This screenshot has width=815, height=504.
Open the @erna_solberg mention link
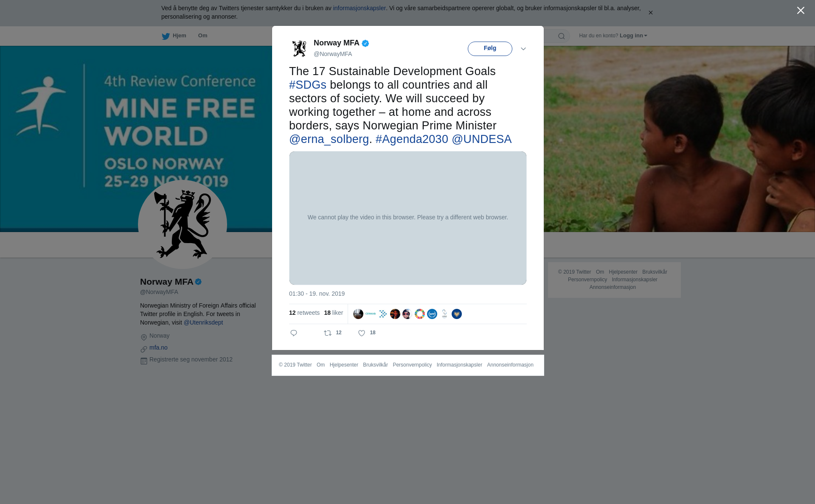pos(329,139)
